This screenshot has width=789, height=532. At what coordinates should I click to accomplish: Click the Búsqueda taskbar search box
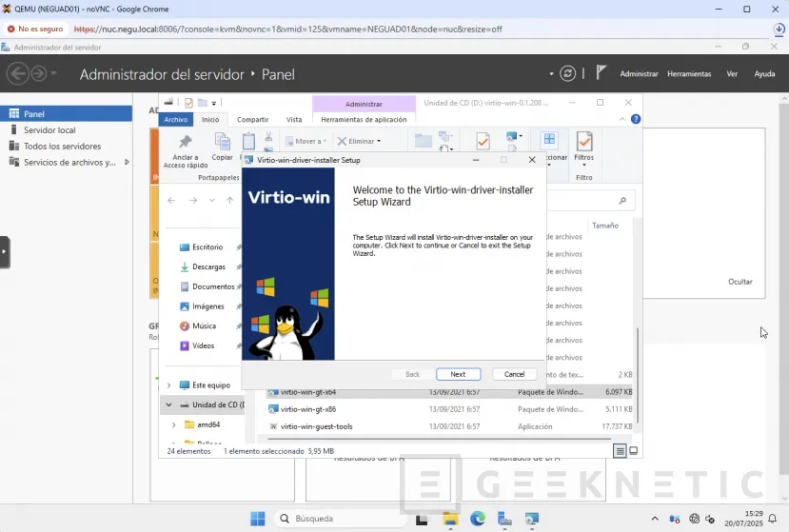tap(340, 519)
